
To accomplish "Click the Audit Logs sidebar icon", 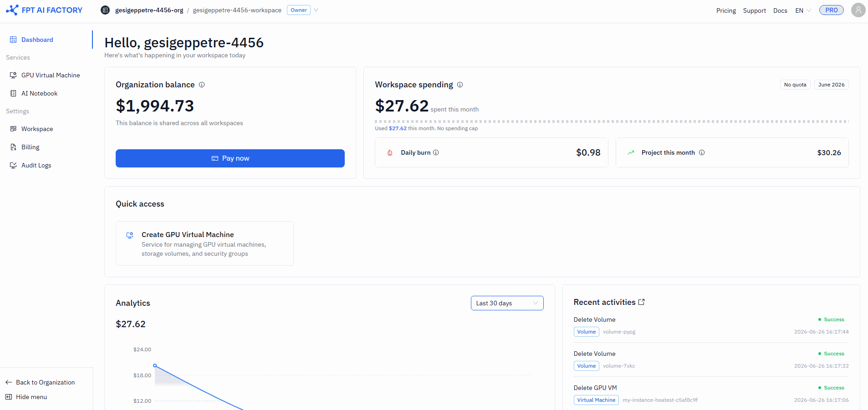I will (x=13, y=165).
